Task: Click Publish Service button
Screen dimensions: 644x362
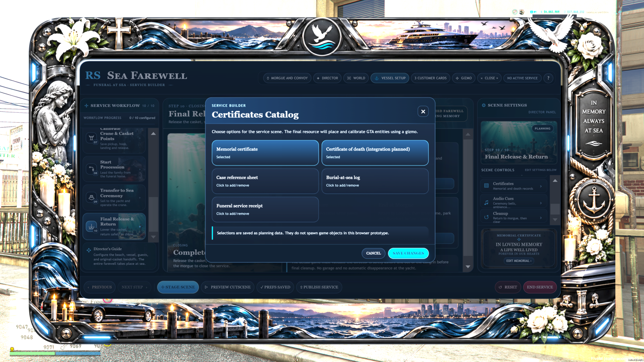Action: coord(319,287)
